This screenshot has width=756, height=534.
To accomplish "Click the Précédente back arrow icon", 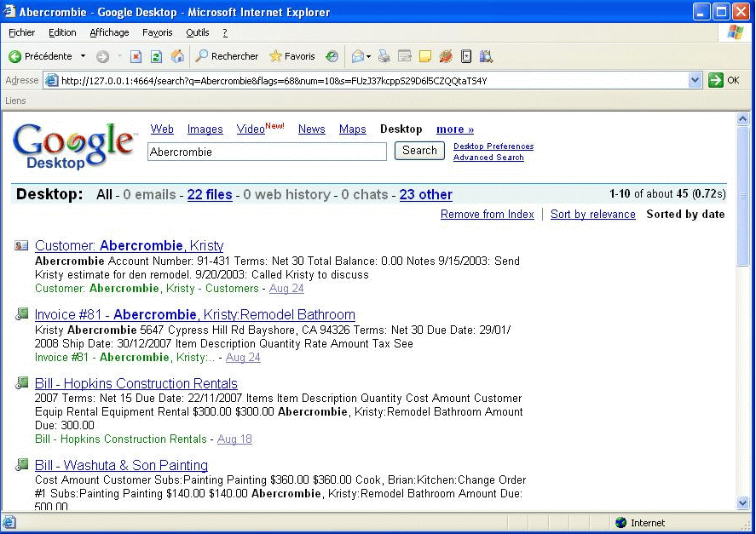I will point(15,56).
